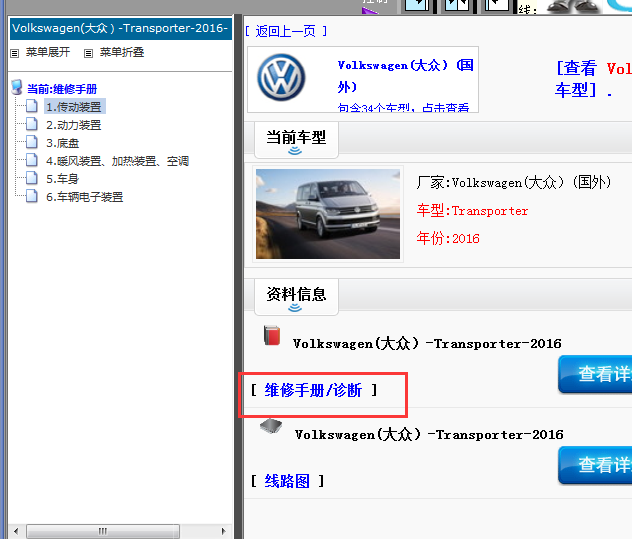Viewport: 632px width, 539px height.
Task: Open the 查看 Vol 车型 link
Action: 593,79
